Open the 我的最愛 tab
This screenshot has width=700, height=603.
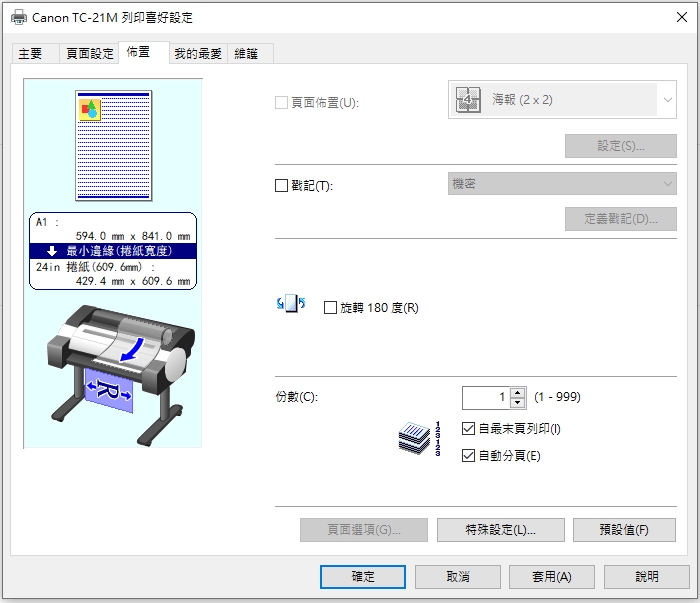[x=198, y=54]
